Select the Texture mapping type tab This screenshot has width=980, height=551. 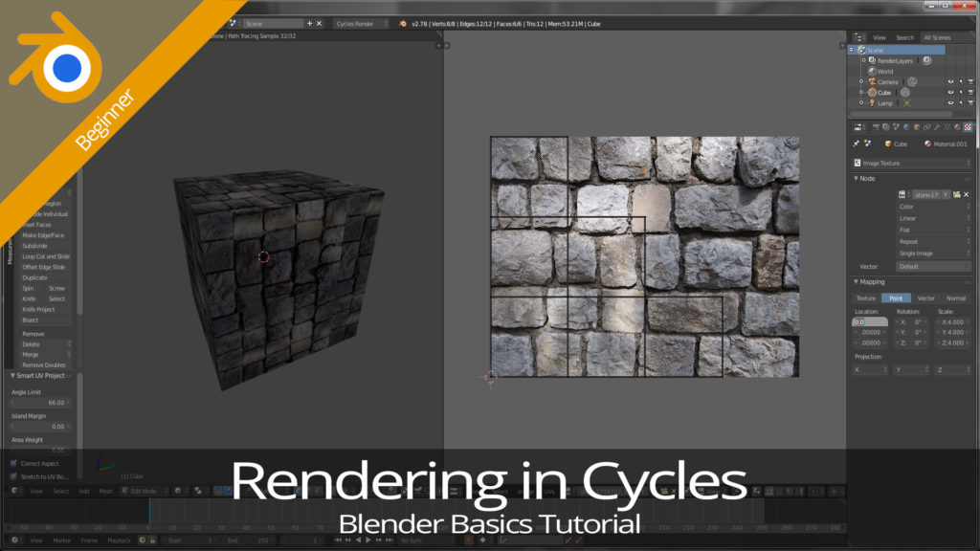(866, 298)
